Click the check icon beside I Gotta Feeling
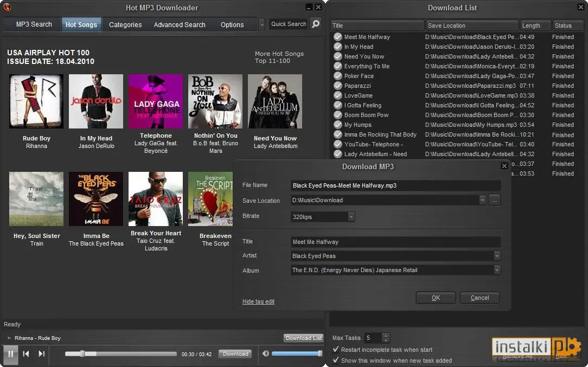This screenshot has height=367, width=588. pos(338,105)
